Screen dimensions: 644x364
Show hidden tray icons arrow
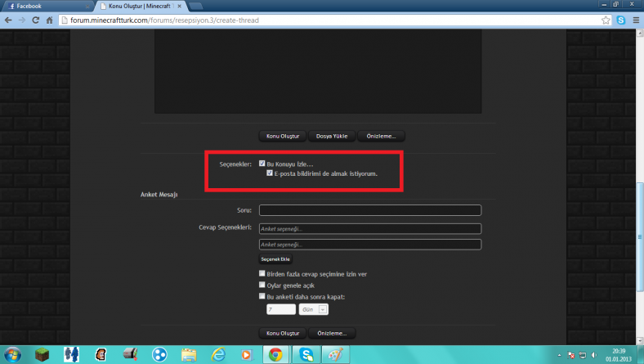point(559,355)
